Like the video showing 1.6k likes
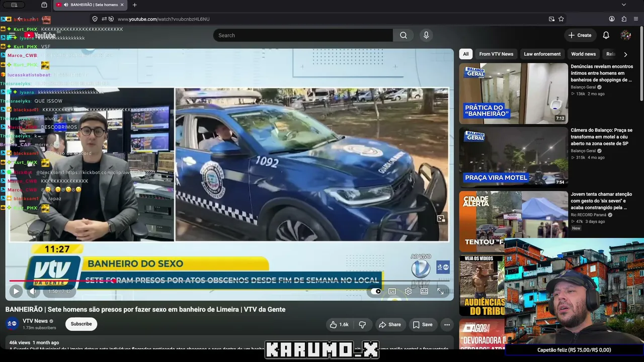This screenshot has width=644, height=362. (x=339, y=325)
